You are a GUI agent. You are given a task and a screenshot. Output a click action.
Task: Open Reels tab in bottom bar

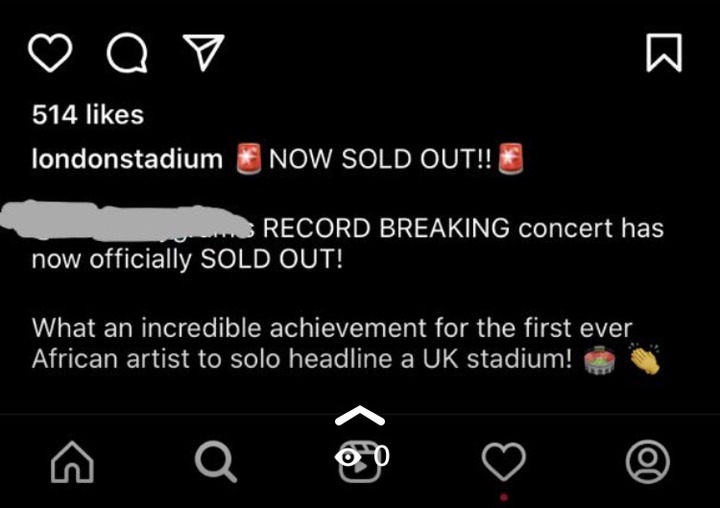pos(360,462)
